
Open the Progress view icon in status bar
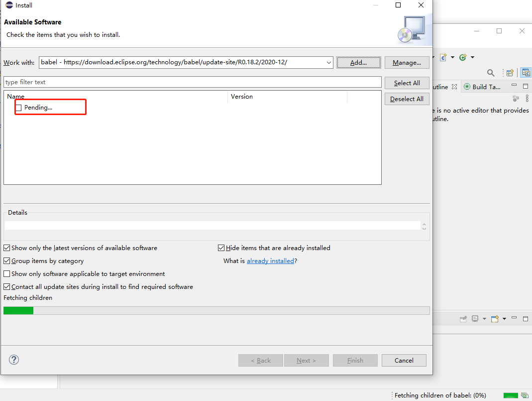pyautogui.click(x=524, y=395)
